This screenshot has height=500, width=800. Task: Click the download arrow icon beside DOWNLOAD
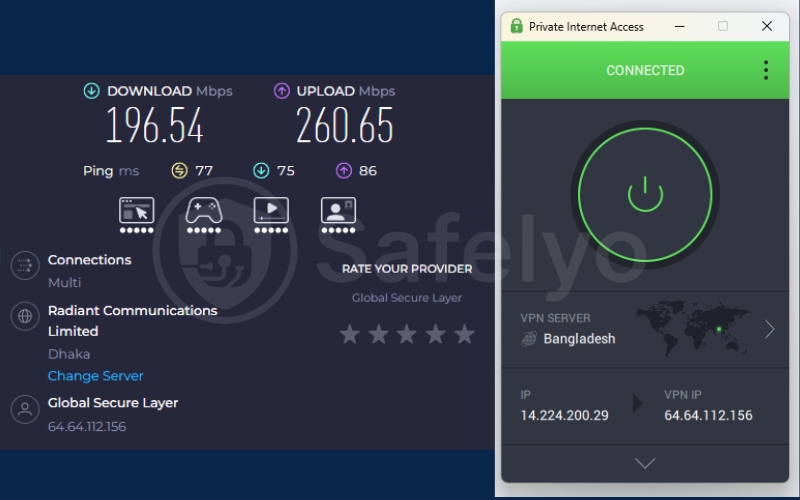pyautogui.click(x=91, y=91)
